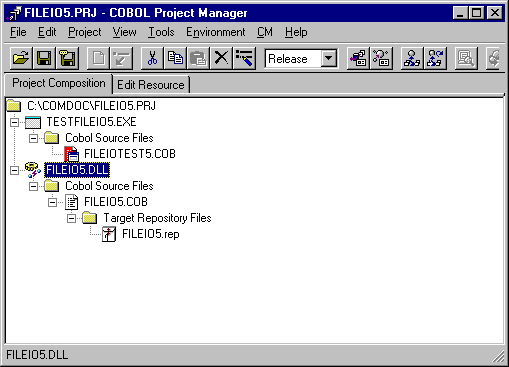Viewport: 509px width, 367px height.
Task: Open the Tools menu
Action: pyautogui.click(x=161, y=32)
